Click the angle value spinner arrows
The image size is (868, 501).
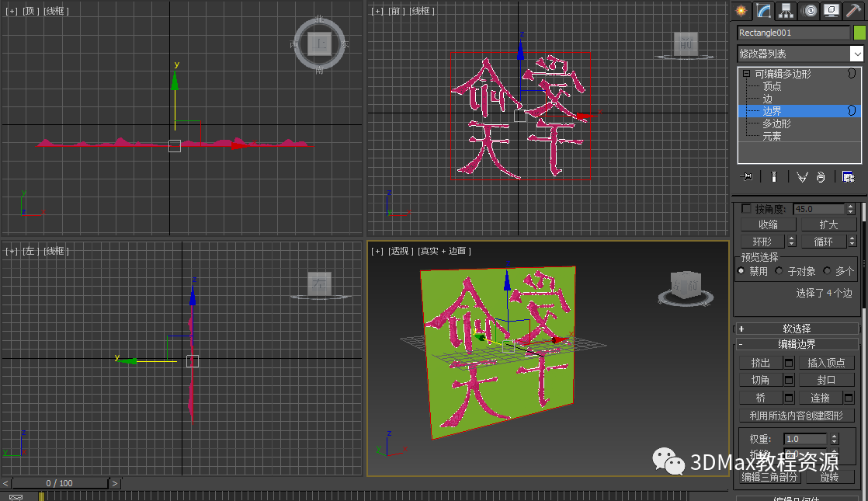tap(850, 209)
